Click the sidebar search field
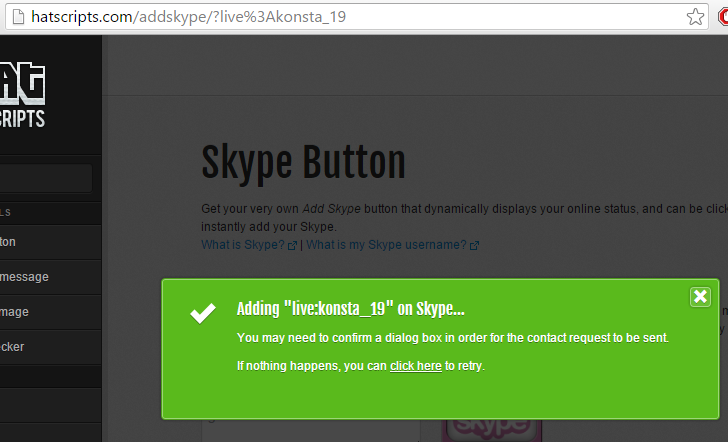728x442 pixels. 46,178
